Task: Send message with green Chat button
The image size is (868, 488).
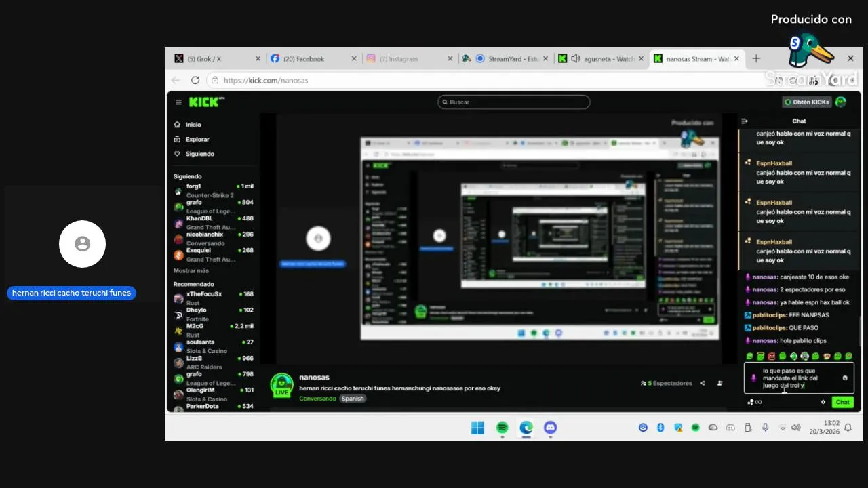Action: [843, 402]
